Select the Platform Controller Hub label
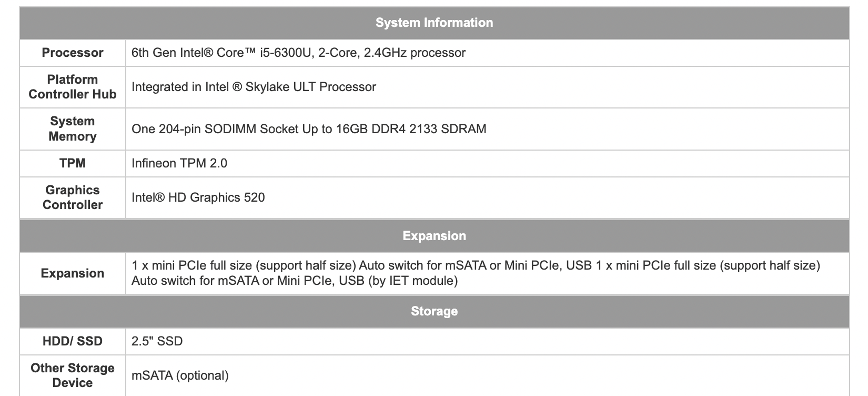This screenshot has height=396, width=868. 73,87
